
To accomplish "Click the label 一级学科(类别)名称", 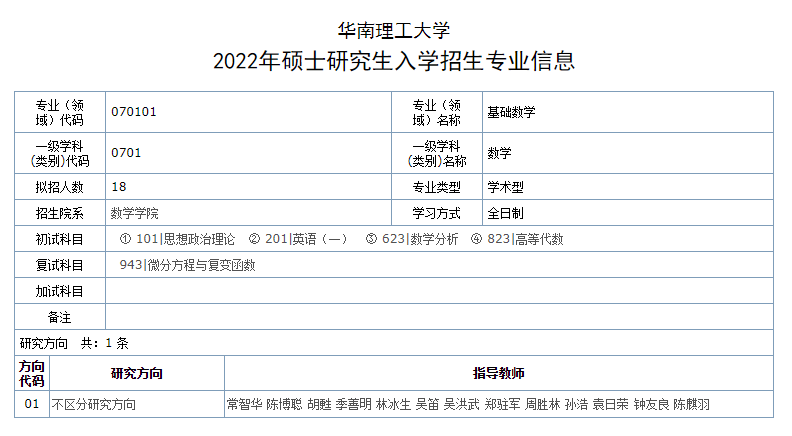I will [x=437, y=154].
